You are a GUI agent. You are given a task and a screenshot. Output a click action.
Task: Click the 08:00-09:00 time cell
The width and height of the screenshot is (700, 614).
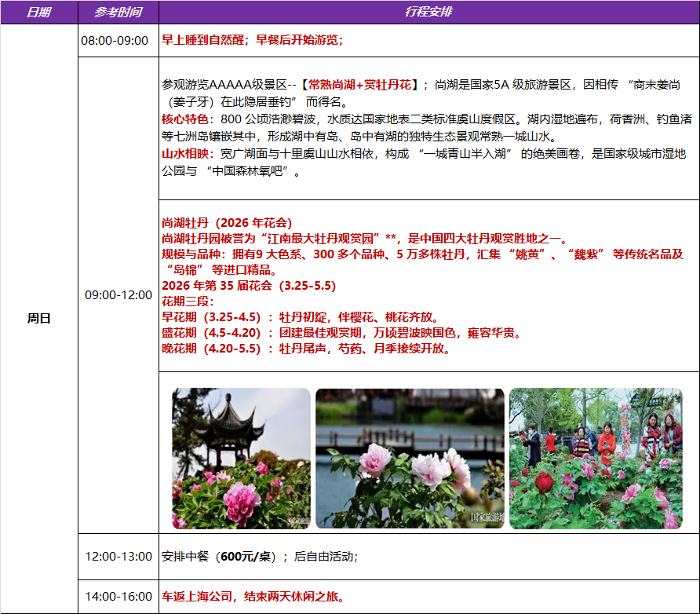click(118, 41)
